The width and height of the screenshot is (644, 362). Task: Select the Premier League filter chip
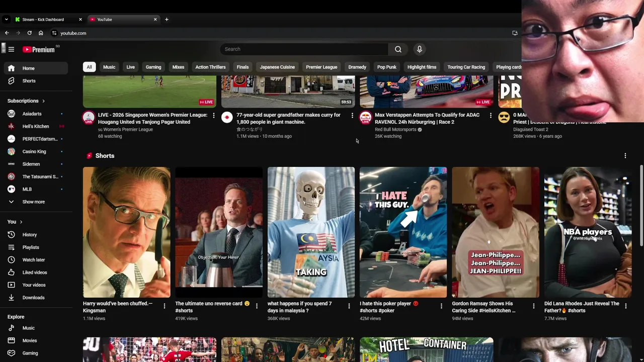point(321,67)
